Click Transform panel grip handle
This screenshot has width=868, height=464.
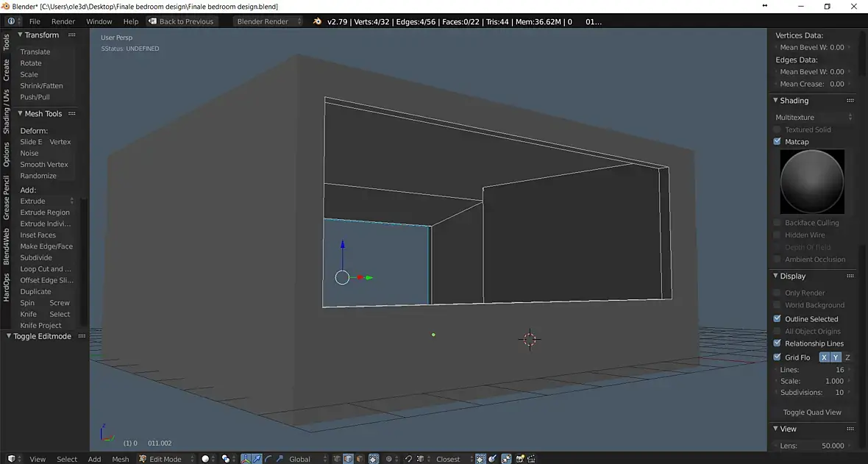[x=72, y=35]
